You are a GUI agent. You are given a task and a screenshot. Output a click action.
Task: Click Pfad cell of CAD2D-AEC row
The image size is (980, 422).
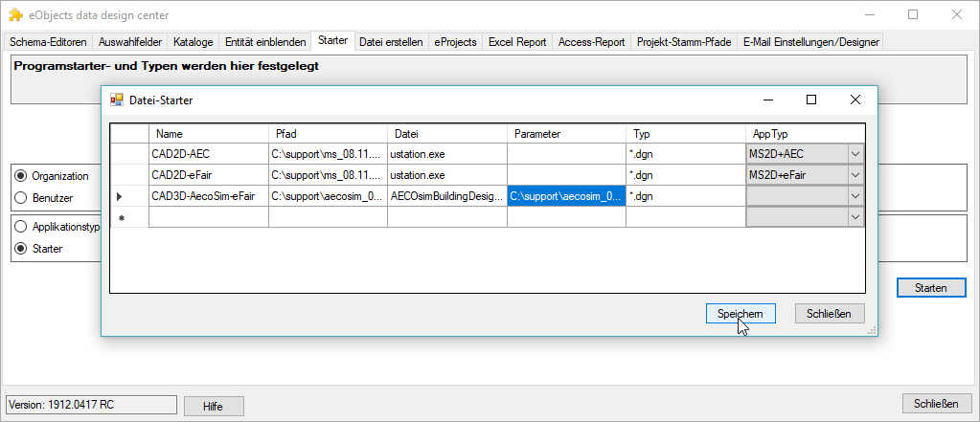click(329, 154)
